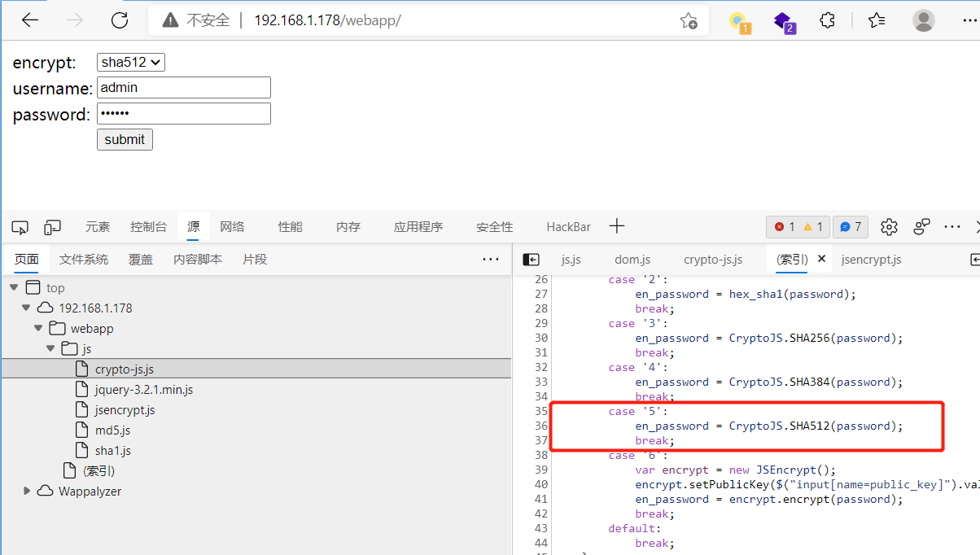
Task: Set breakpoint on line number 36
Action: click(x=541, y=426)
